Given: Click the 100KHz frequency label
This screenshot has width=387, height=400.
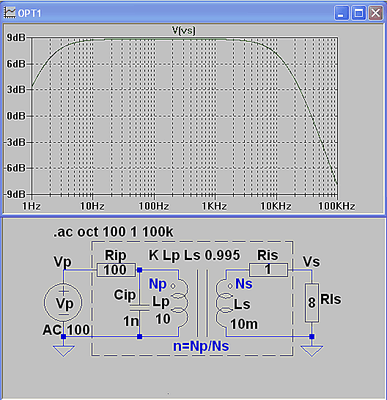Looking at the screenshot, I should point(337,206).
